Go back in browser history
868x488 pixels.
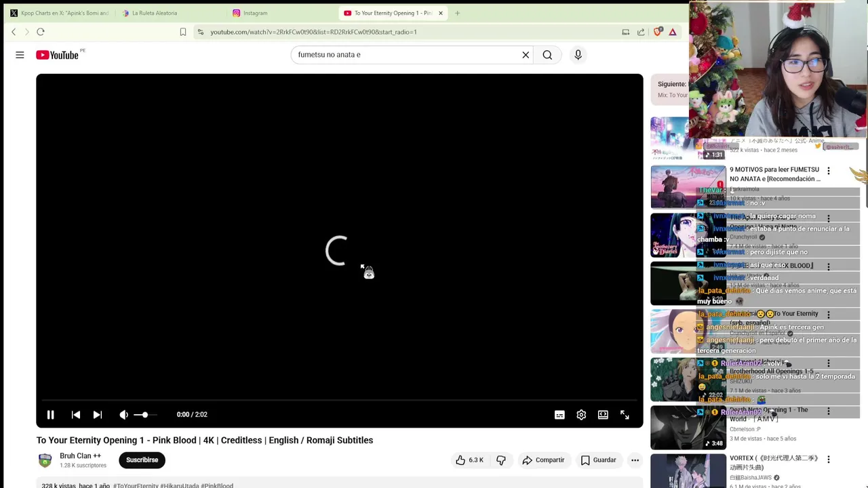[14, 32]
